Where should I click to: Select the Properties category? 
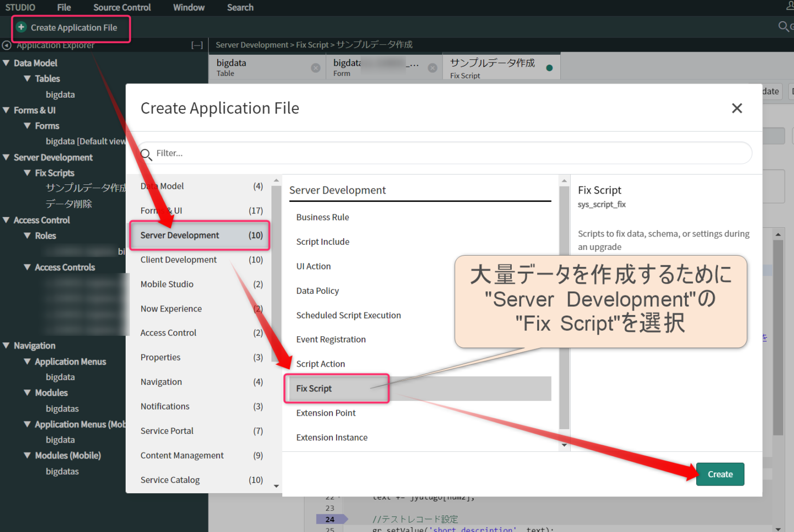(x=202, y=357)
